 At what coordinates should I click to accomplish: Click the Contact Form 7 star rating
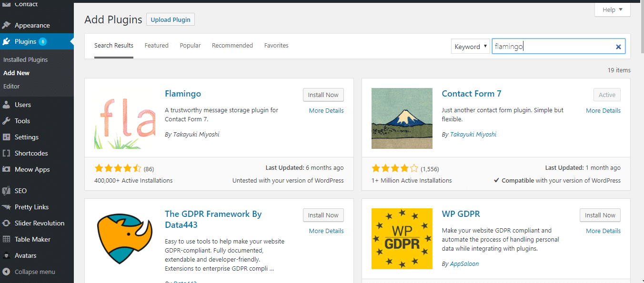click(x=395, y=168)
